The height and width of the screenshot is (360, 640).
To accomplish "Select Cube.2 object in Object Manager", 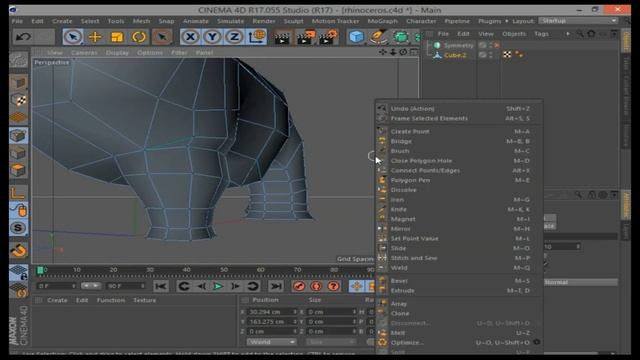I will coord(455,55).
